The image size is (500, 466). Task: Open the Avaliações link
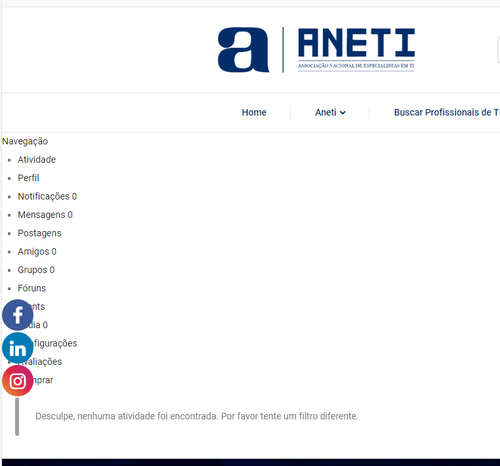(40, 362)
